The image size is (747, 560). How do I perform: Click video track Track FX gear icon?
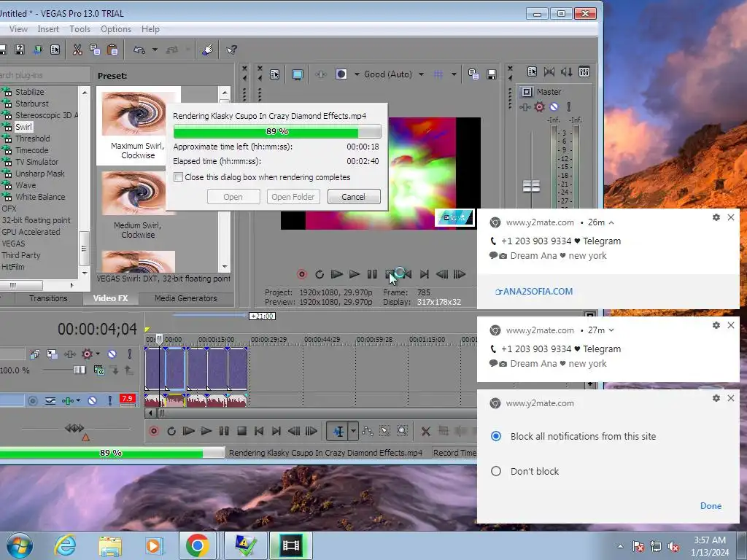(x=87, y=354)
